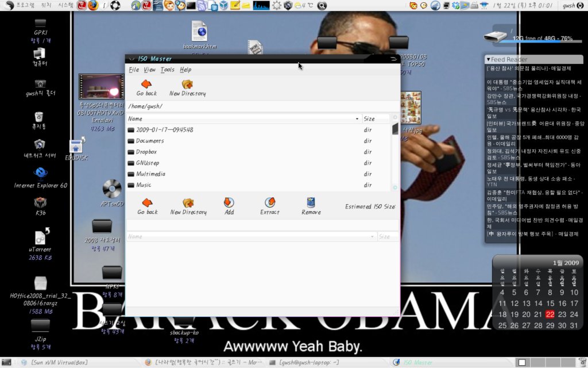This screenshot has width=588, height=368.
Task: Open the 위치 menu in the top panel
Action: [x=46, y=5]
